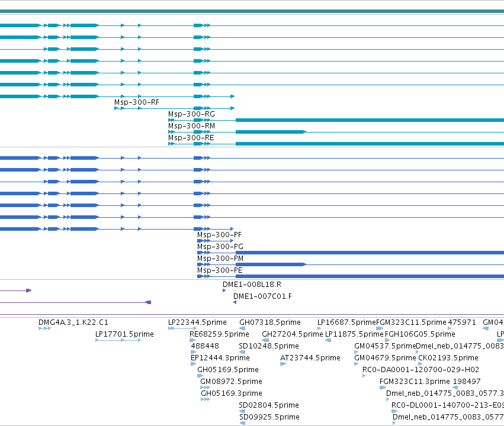Select the AT23744.5prime EST label
The image size is (504, 426).
click(x=310, y=359)
